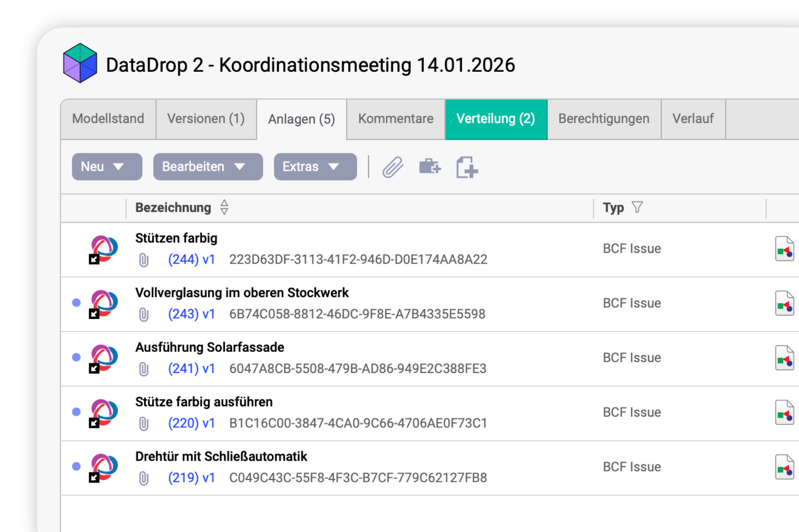Select row Vollverglasung im oberen Stockwerk
799x532 pixels.
tap(430, 304)
